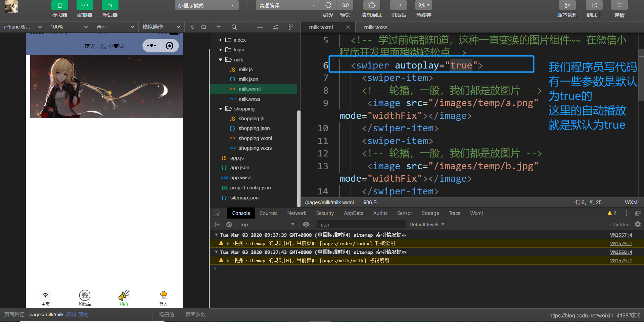Screen dimensions: 644x322
Task: Toggle the console live expression eye
Action: point(306,225)
